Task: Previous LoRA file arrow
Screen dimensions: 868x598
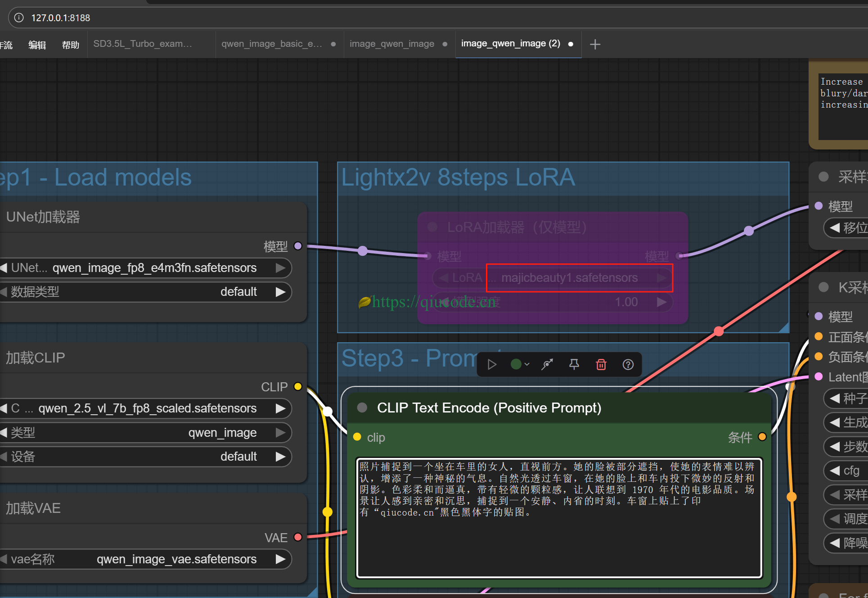Action: pyautogui.click(x=444, y=278)
